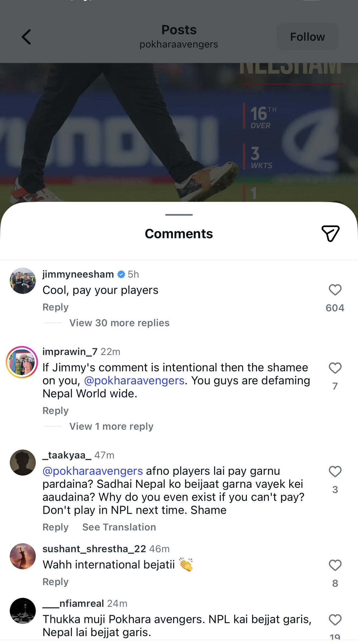Heart the ___nfiamreal comment
This screenshot has height=644, width=358.
point(335,620)
